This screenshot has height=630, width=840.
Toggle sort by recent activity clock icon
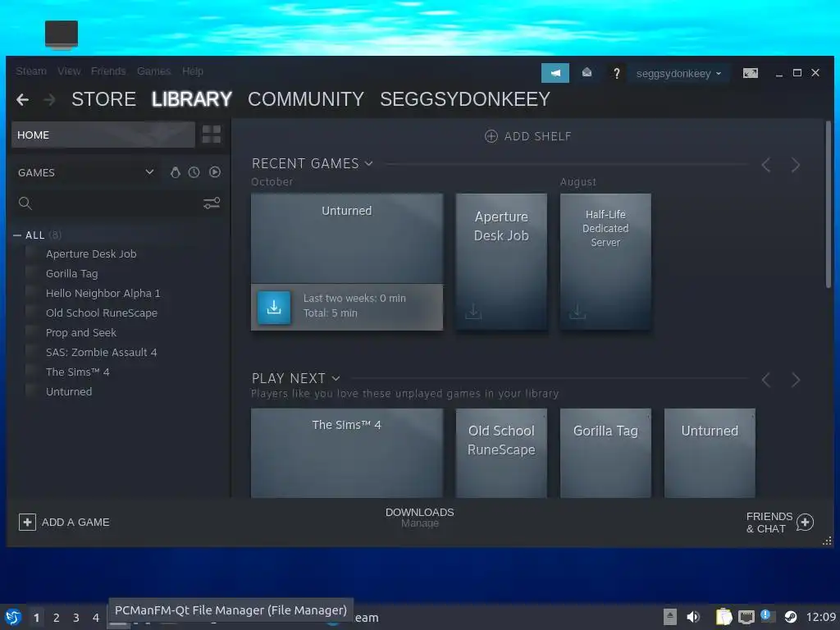click(194, 172)
